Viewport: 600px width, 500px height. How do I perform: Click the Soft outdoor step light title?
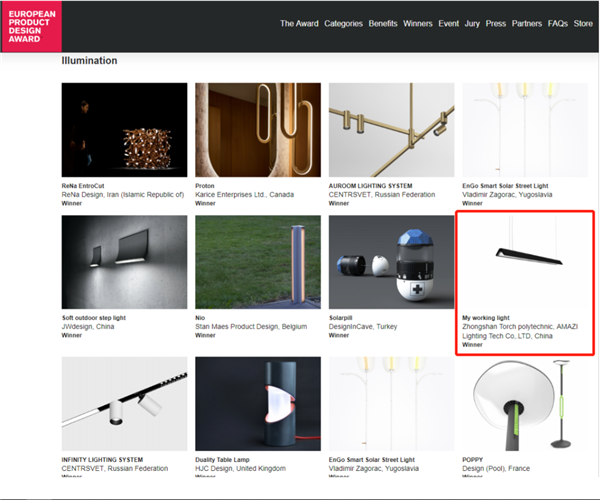coord(94,318)
